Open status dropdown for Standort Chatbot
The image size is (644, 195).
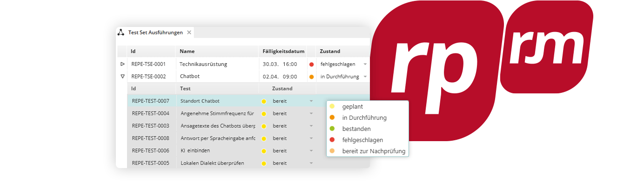point(311,101)
